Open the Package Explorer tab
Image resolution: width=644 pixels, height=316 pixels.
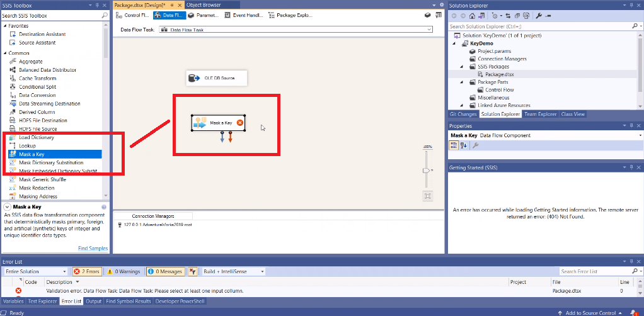click(x=290, y=15)
